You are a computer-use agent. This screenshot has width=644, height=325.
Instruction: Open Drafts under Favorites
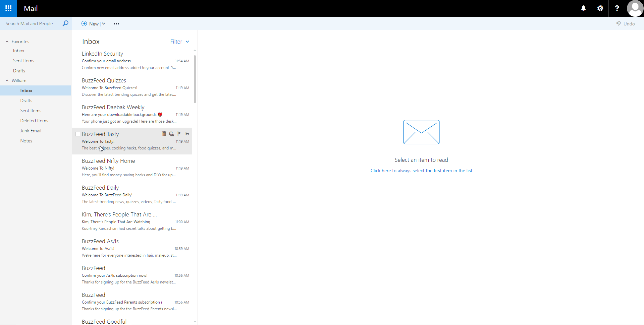(19, 71)
